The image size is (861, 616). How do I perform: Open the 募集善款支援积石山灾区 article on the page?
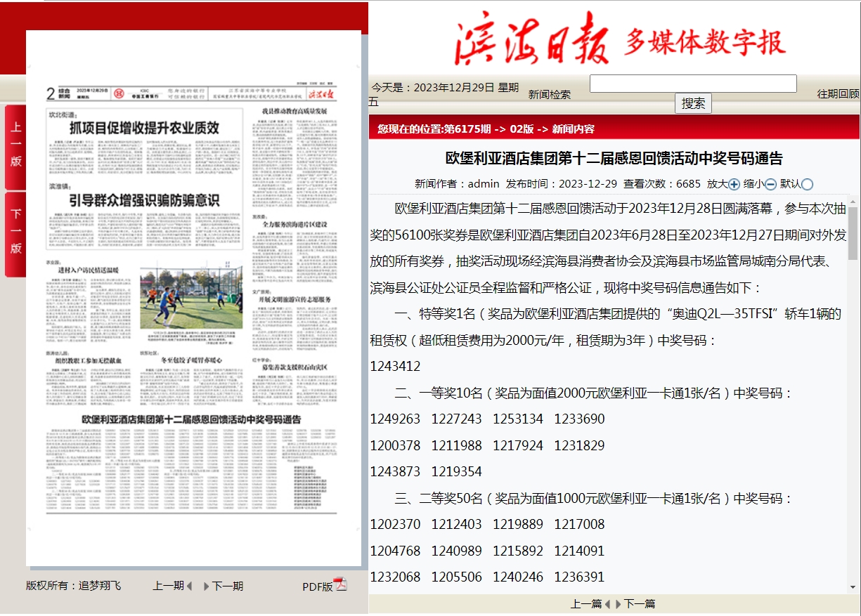294,367
